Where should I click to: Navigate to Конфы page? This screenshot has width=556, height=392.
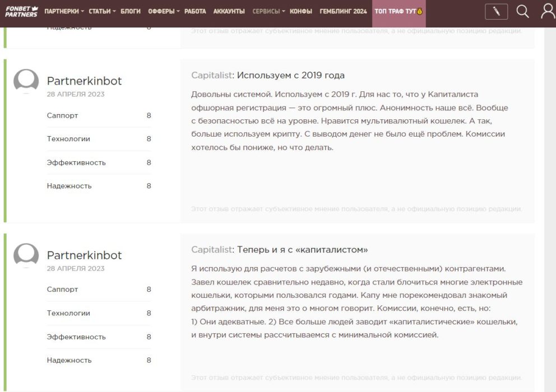click(x=301, y=12)
